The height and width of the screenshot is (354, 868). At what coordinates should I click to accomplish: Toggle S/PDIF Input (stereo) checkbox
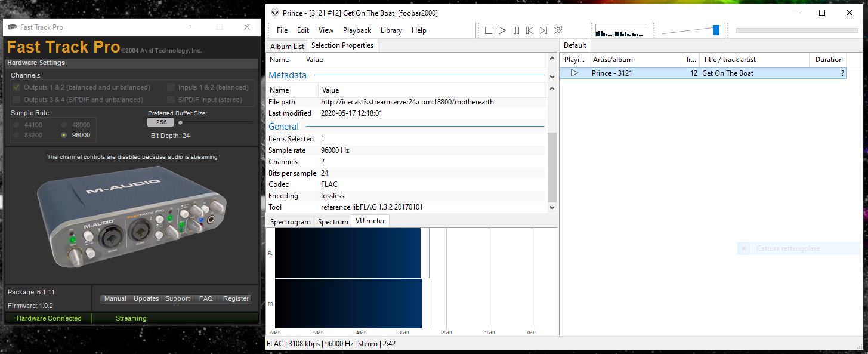tap(171, 100)
